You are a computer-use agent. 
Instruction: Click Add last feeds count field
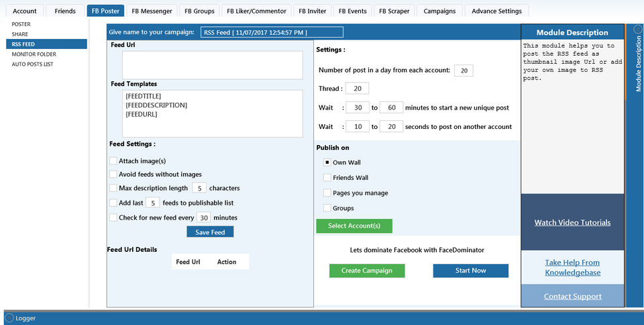(153, 203)
